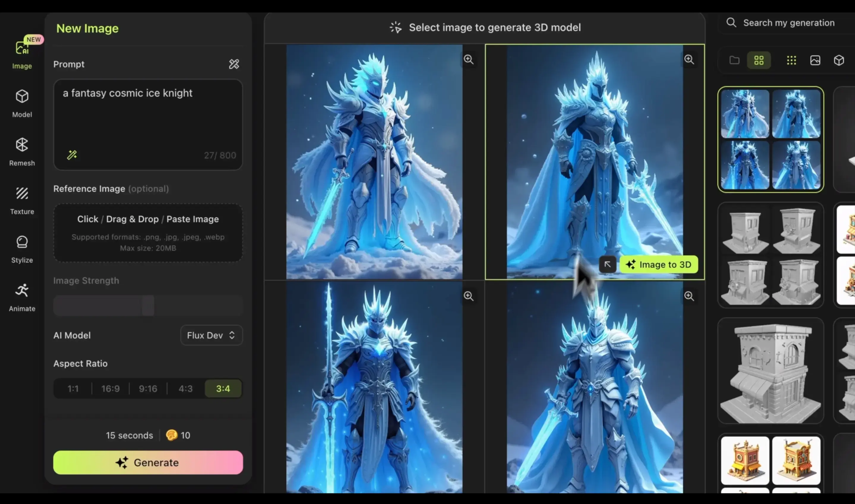
Task: Click the magic wand prompt enhance icon
Action: pyautogui.click(x=72, y=155)
